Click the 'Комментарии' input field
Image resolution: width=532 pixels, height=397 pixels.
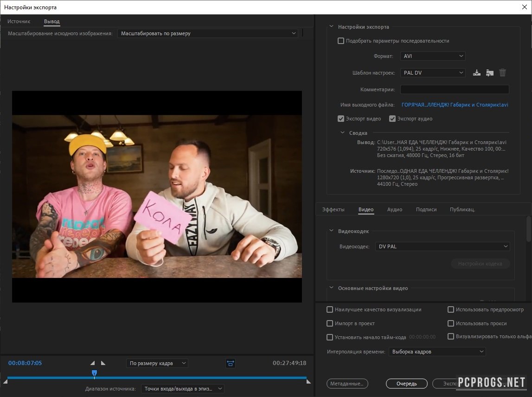pyautogui.click(x=454, y=89)
